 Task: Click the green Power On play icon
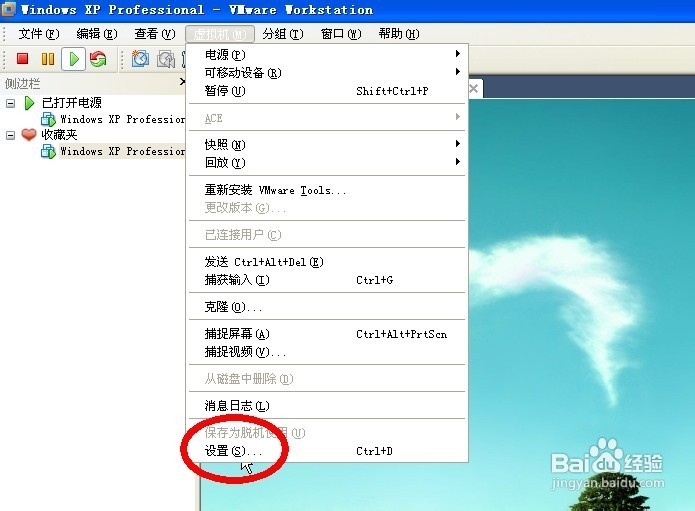click(74, 59)
